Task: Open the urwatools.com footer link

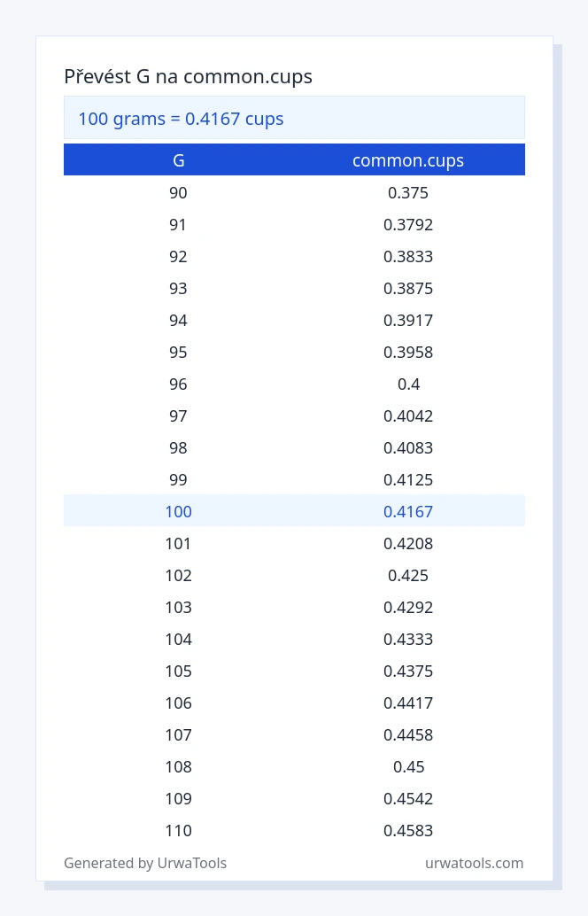Action: 474,863
